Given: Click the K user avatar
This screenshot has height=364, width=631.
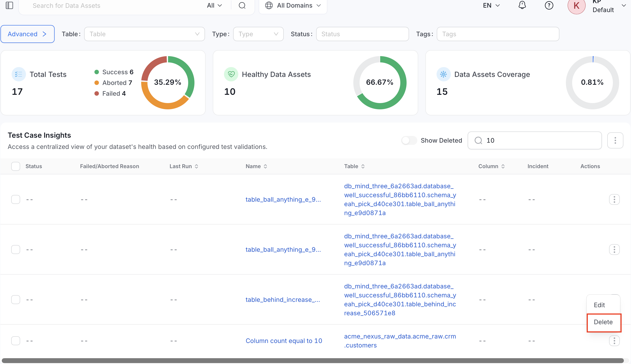Looking at the screenshot, I should [576, 6].
